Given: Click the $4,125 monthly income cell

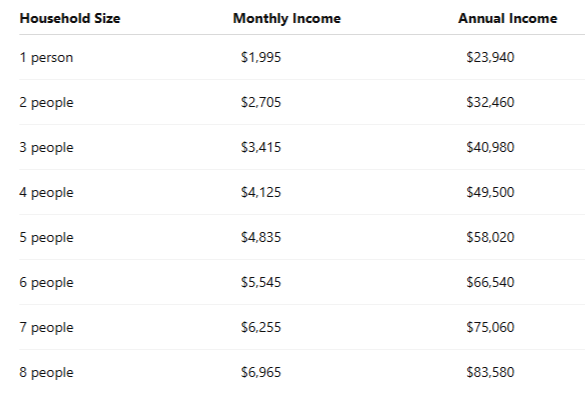Looking at the screenshot, I should [261, 192].
